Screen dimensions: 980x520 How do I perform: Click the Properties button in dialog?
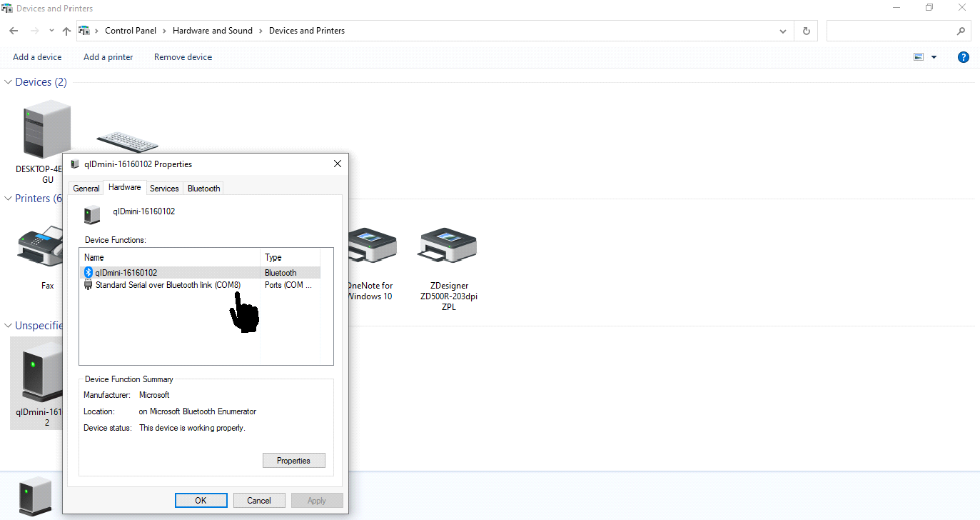293,461
